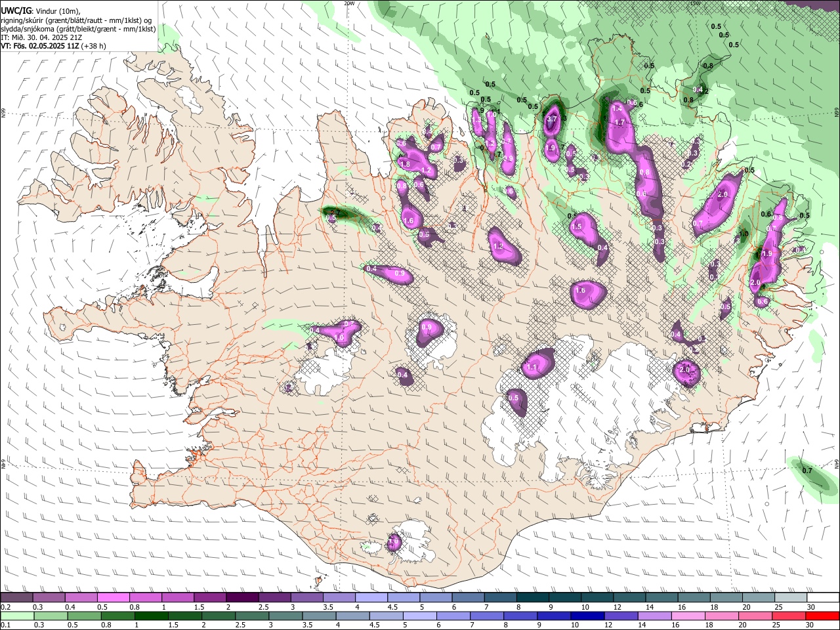840x630 pixels.
Task: Click the "15W" longitude label on the top edge
Action: click(x=696, y=3)
